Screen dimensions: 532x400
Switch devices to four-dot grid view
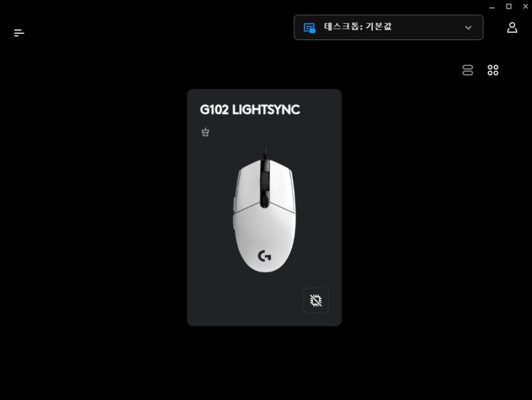pos(493,70)
